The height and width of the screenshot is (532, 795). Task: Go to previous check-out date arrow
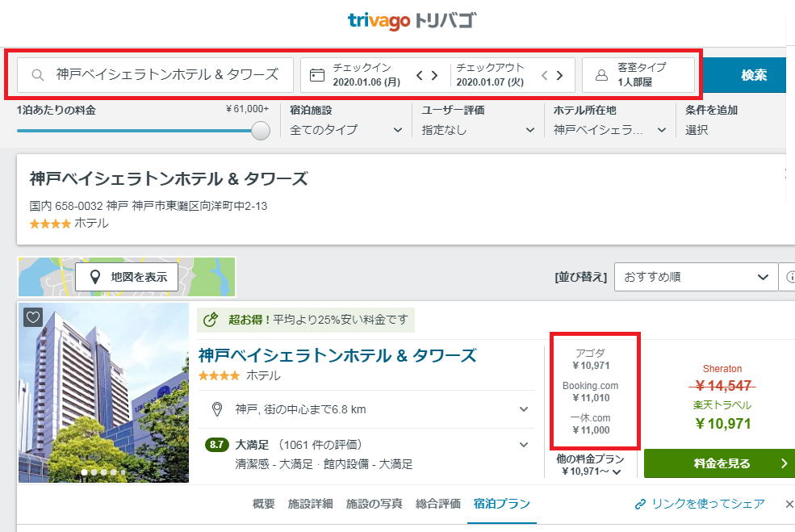(544, 76)
